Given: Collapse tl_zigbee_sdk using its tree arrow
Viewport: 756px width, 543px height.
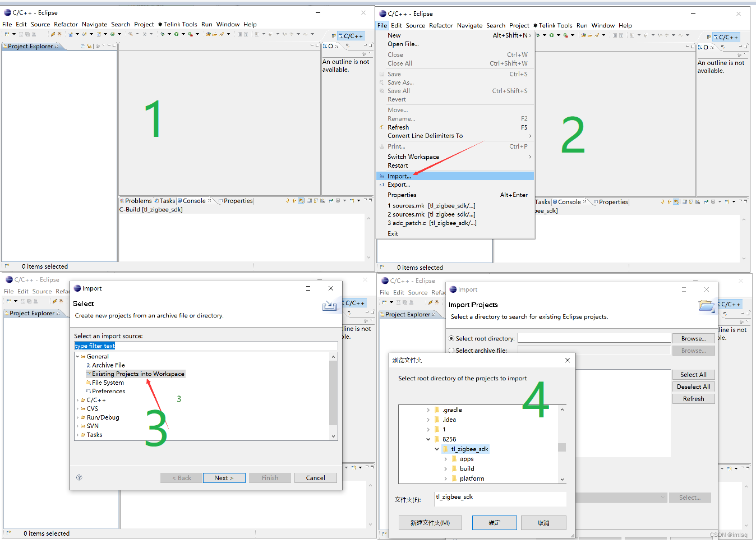Looking at the screenshot, I should pyautogui.click(x=437, y=449).
